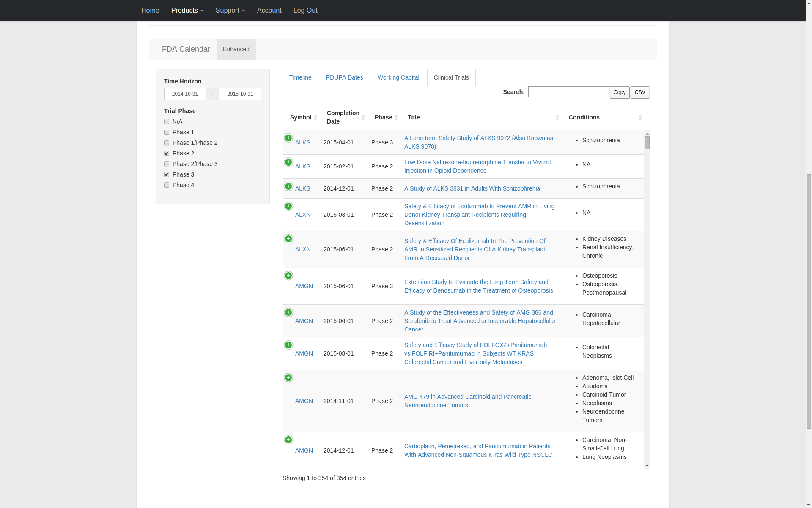Image resolution: width=812 pixels, height=508 pixels.
Task: Uncheck the Phase 2 checkbox
Action: point(167,153)
